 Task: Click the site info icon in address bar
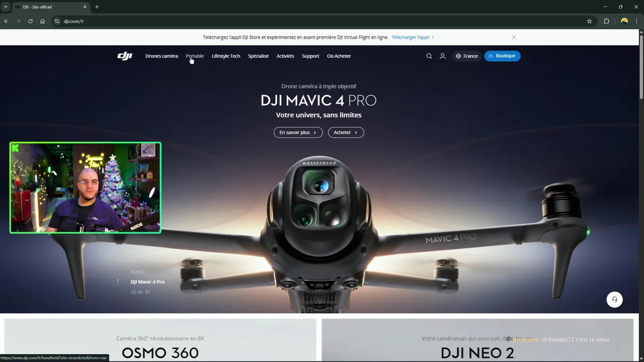point(57,21)
